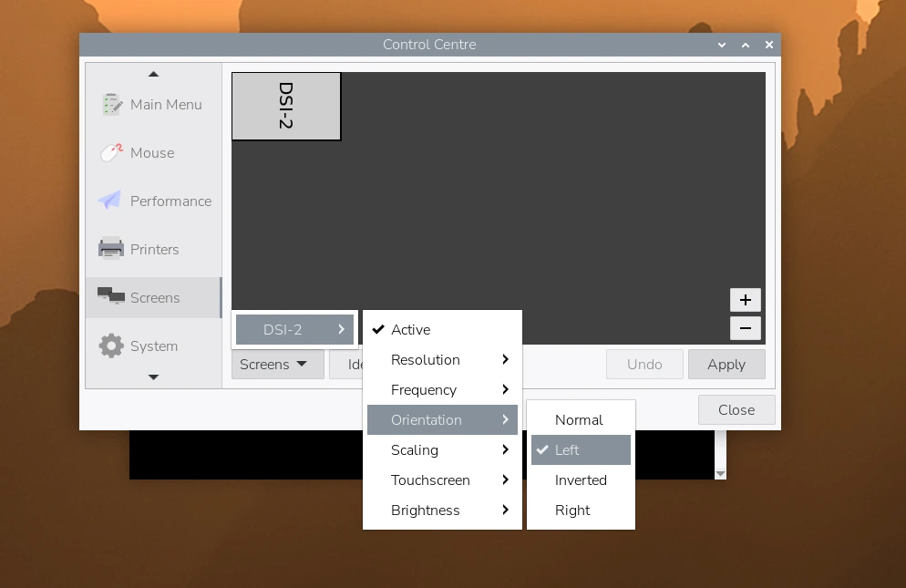Click the Main Menu label
Screen dimensions: 906x588
coord(166,105)
